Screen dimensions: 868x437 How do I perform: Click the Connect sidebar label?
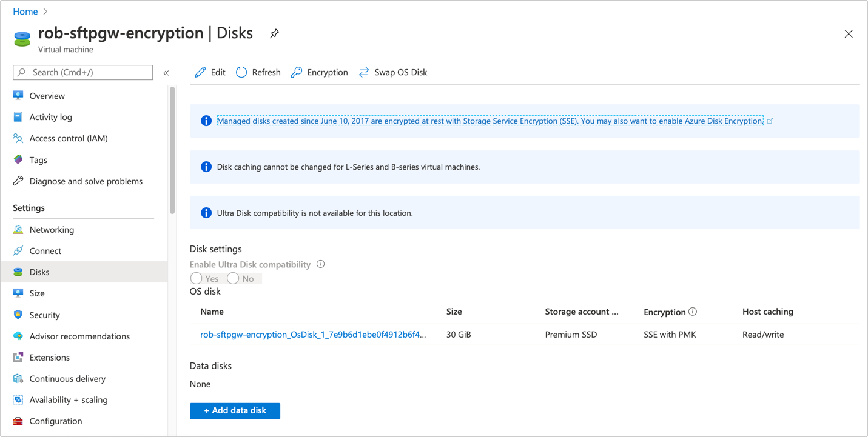pyautogui.click(x=45, y=251)
